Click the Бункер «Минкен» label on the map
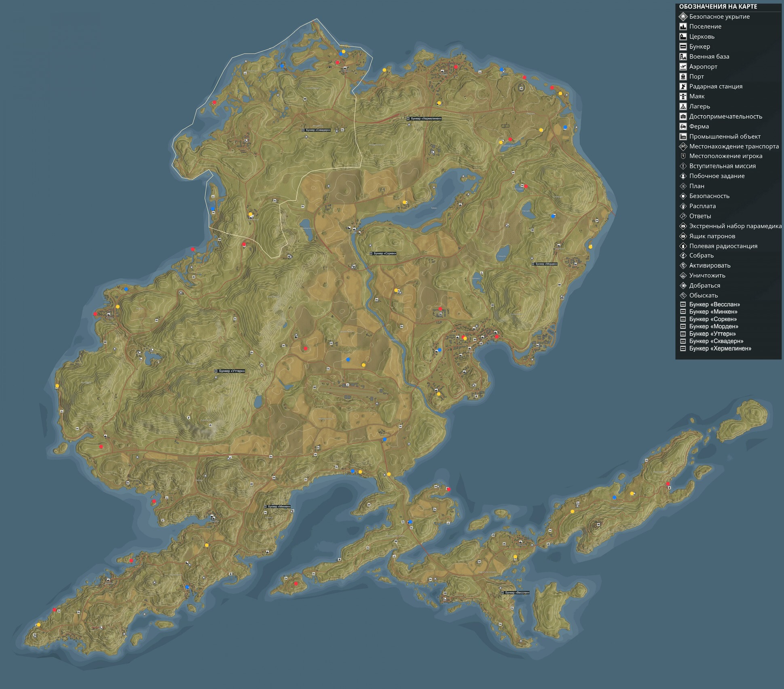Viewport: 784px width, 689px height. [277, 506]
